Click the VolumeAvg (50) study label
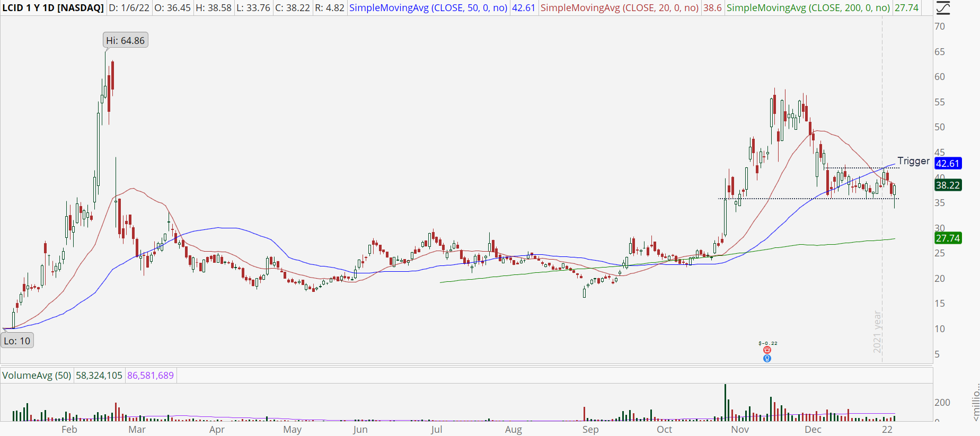Viewport: 980px width, 436px height. [37, 376]
